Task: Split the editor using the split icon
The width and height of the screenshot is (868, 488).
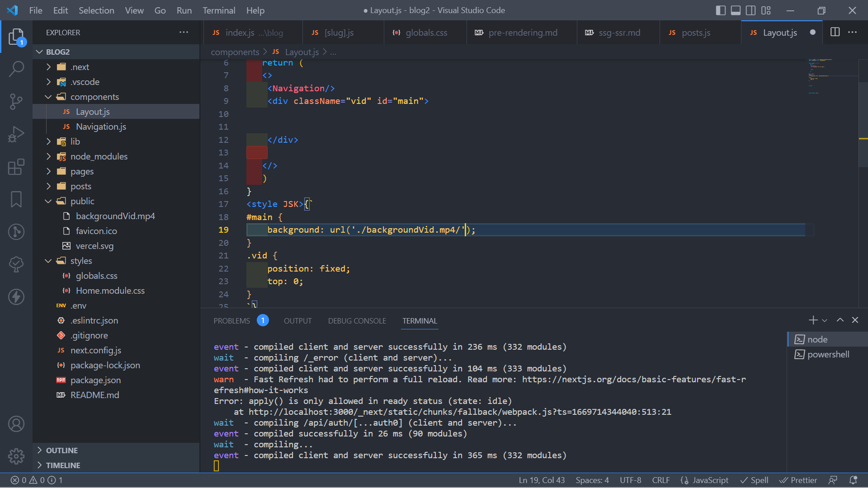Action: coord(835,32)
